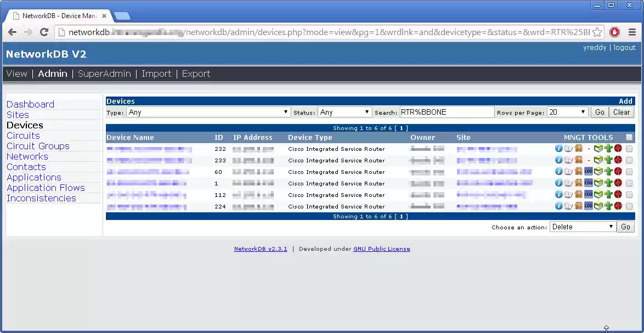The height and width of the screenshot is (333, 644).
Task: Open the device Type dropdown
Action: [x=208, y=112]
